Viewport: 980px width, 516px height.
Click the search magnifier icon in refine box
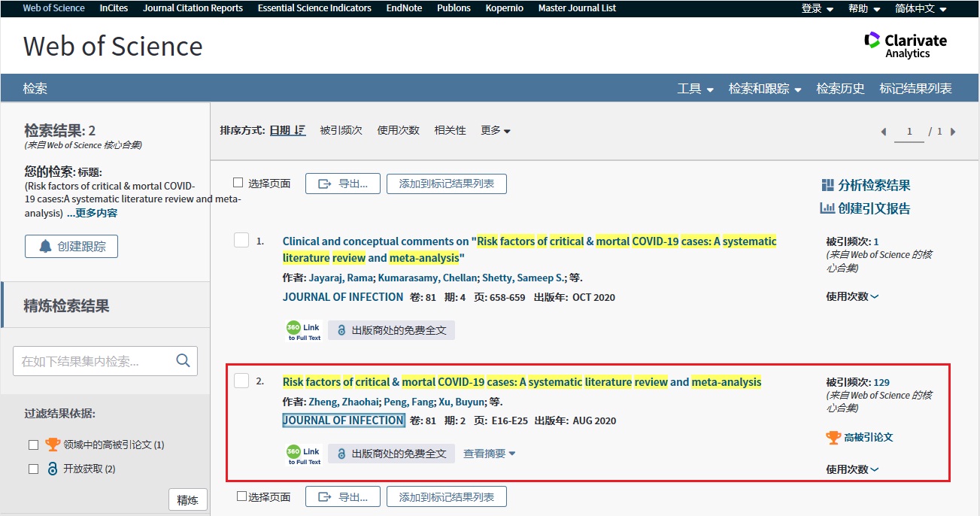pyautogui.click(x=183, y=361)
